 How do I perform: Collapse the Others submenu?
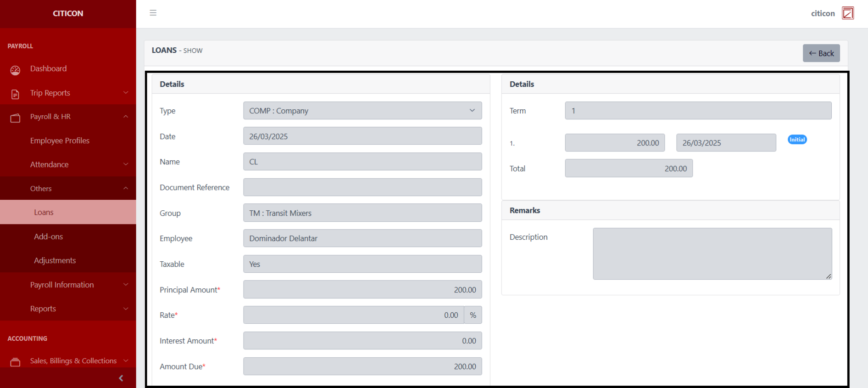68,188
